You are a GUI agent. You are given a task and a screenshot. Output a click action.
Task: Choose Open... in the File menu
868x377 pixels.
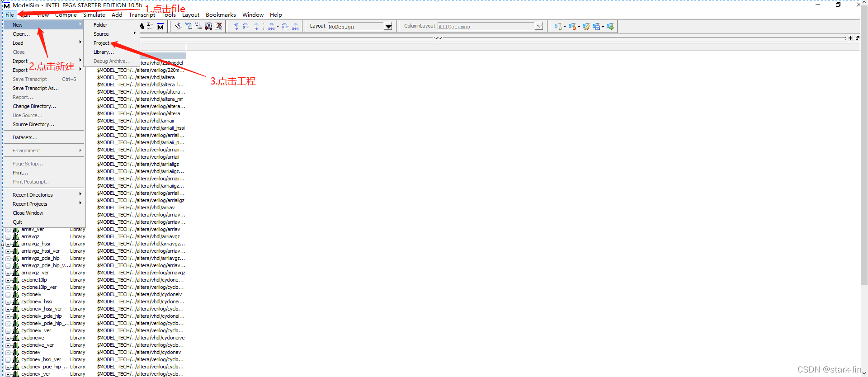[44, 34]
